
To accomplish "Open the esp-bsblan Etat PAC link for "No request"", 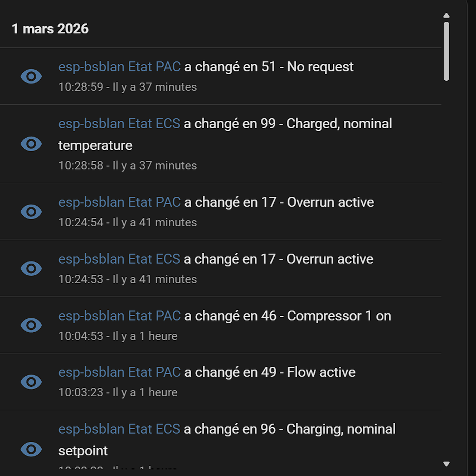I will point(119,67).
